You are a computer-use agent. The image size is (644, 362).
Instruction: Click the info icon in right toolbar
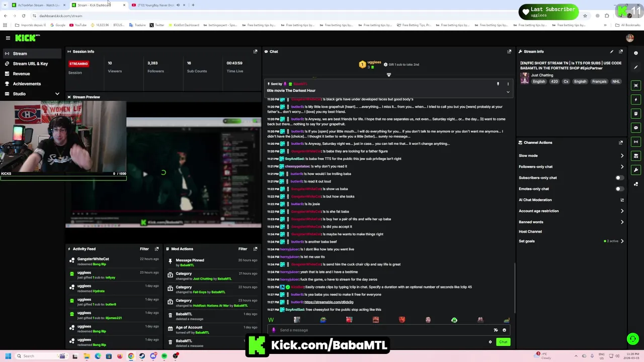pos(636,53)
